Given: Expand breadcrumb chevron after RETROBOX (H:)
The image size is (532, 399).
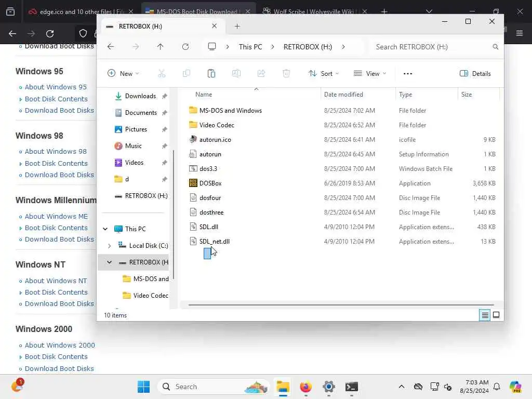Looking at the screenshot, I should point(343,47).
